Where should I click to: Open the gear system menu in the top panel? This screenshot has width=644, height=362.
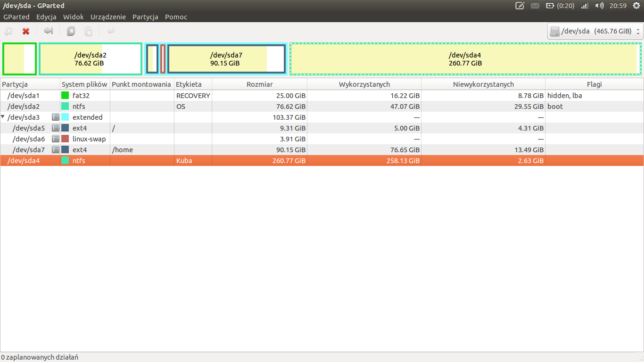[x=636, y=6]
